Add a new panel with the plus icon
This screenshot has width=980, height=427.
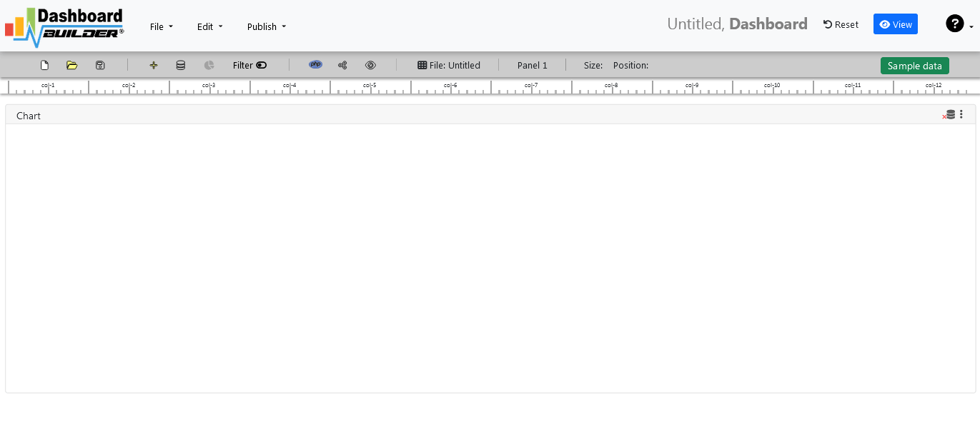(x=153, y=65)
